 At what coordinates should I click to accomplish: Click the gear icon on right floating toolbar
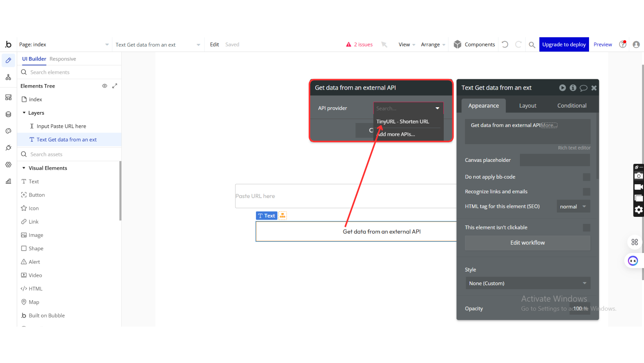pyautogui.click(x=639, y=210)
